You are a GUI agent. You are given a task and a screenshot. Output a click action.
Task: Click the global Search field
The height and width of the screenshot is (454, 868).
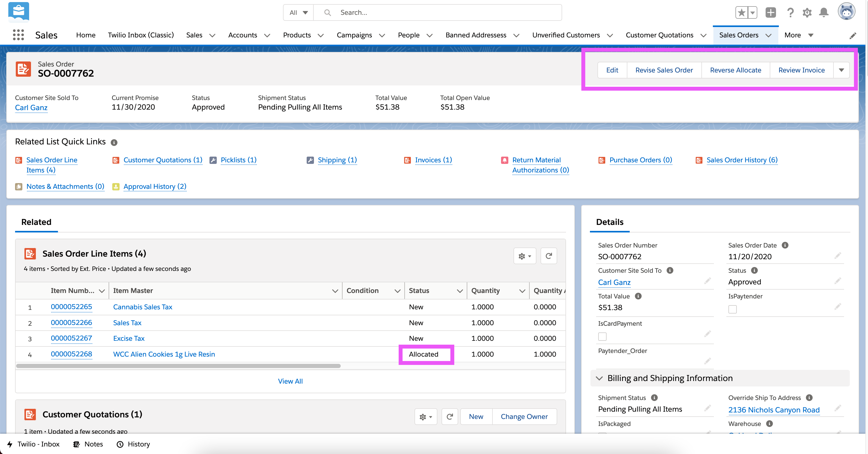tap(437, 13)
